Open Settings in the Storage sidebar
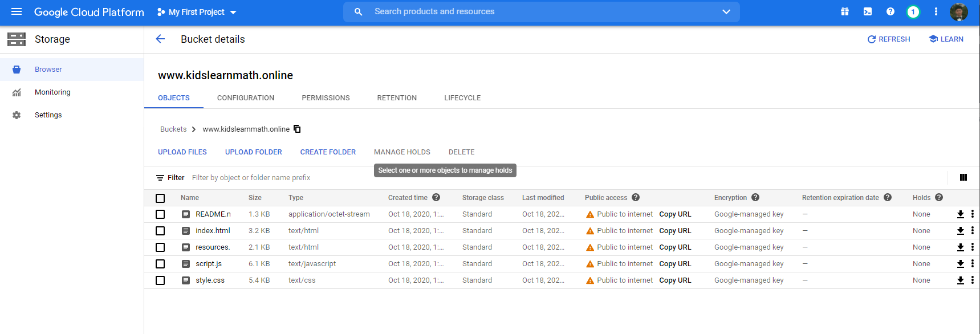980x334 pixels. coord(72,115)
